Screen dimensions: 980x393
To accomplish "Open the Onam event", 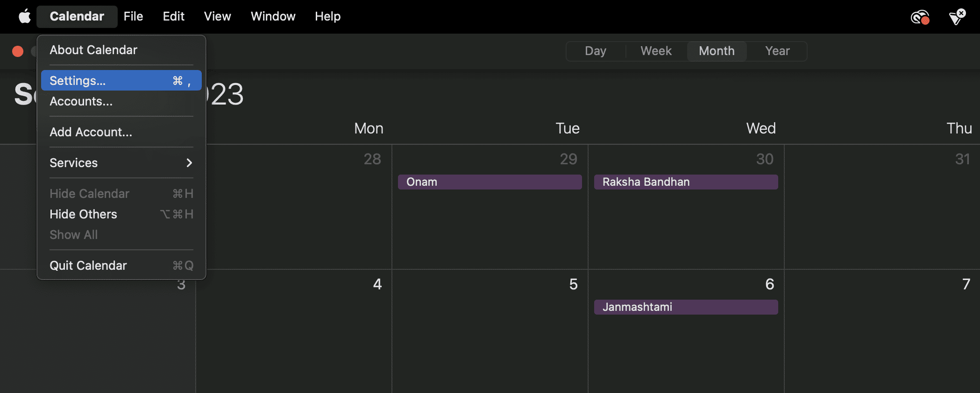I will click(x=490, y=182).
